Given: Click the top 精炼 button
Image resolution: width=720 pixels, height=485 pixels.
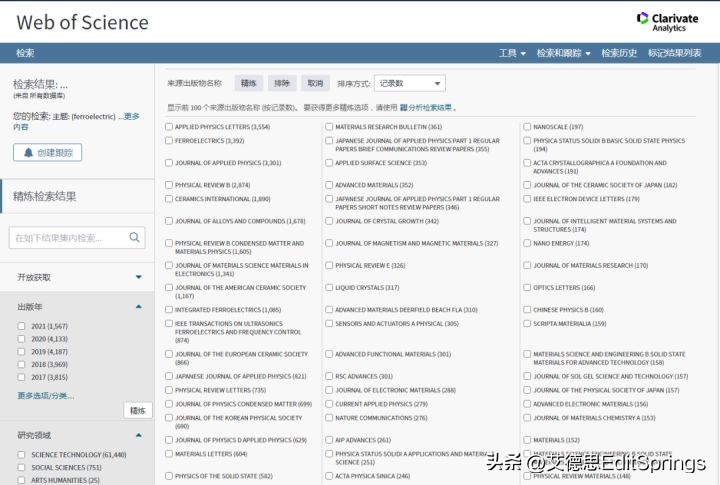Looking at the screenshot, I should (x=248, y=83).
